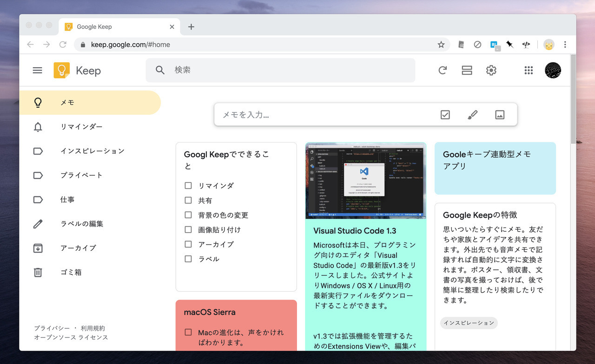Click the Keep product name text
This screenshot has height=364, width=595.
(x=88, y=71)
